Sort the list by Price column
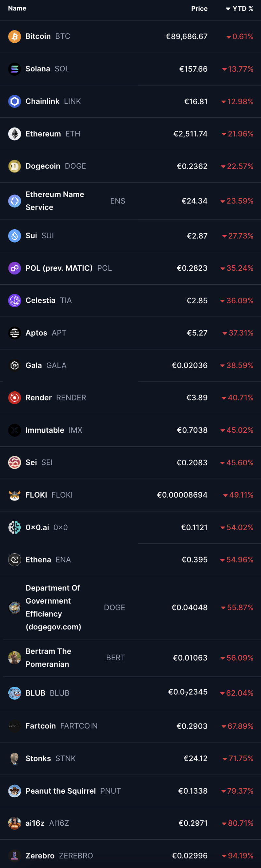This screenshot has width=261, height=868. tap(199, 8)
